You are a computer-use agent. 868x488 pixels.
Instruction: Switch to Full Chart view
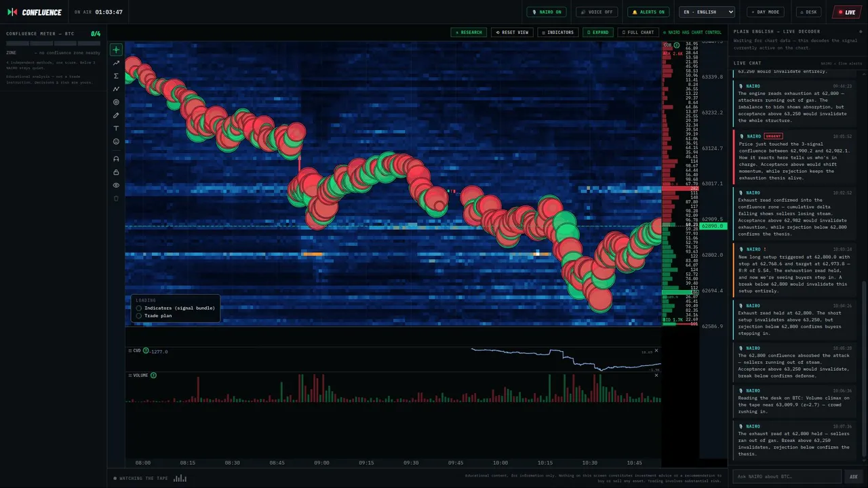pos(638,33)
